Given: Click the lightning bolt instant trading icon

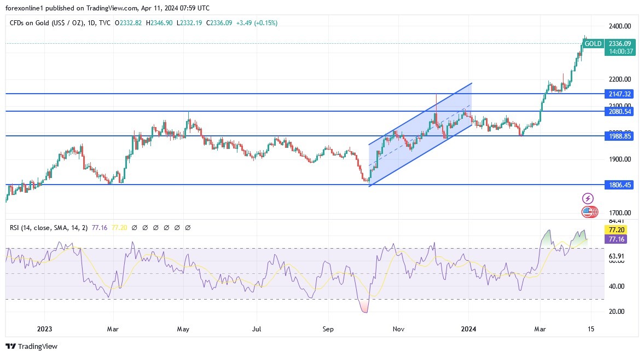Looking at the screenshot, I should [587, 198].
